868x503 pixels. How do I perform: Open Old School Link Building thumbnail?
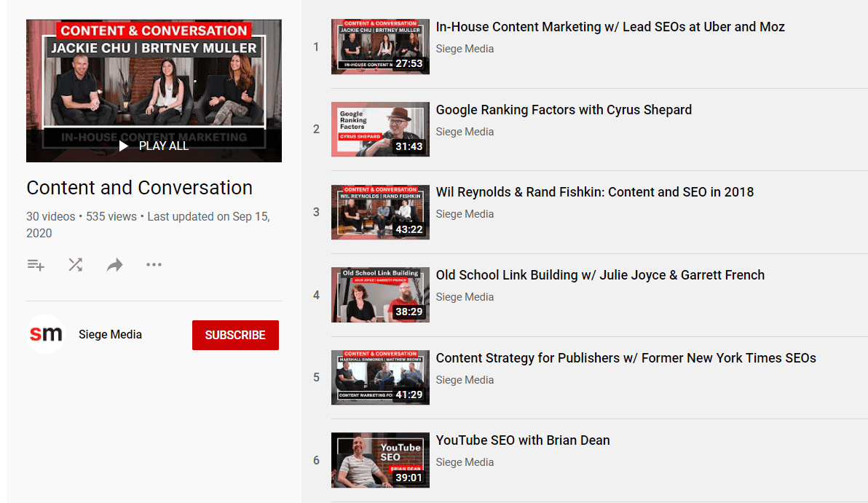pyautogui.click(x=380, y=295)
